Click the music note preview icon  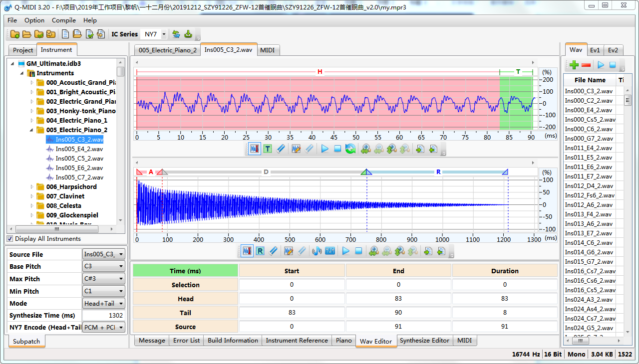tap(317, 251)
